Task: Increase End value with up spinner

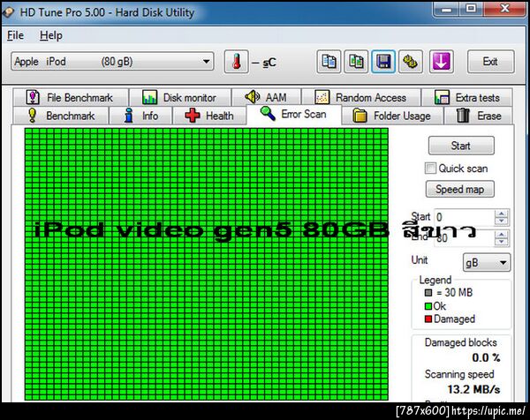Action: point(502,235)
